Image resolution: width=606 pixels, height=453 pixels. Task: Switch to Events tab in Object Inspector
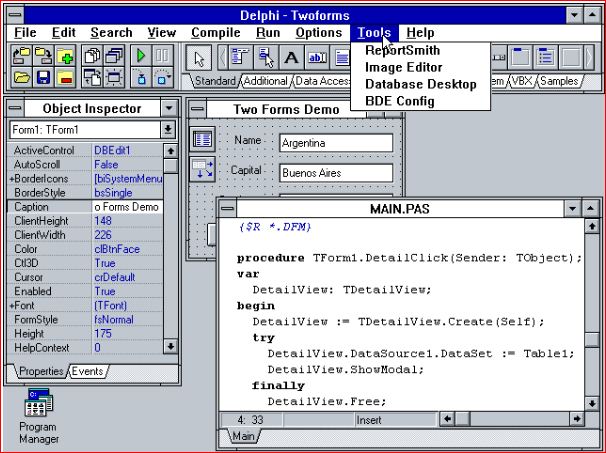coord(88,372)
